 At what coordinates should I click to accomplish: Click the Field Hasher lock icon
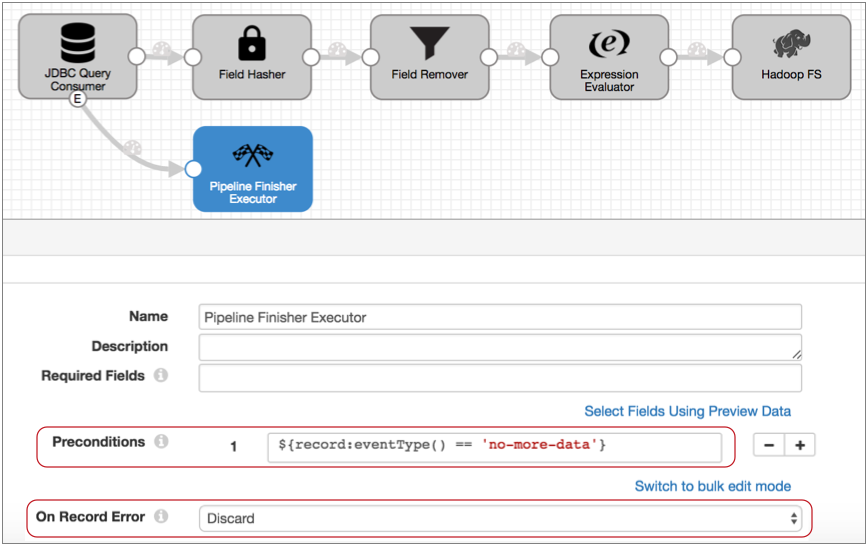(x=252, y=44)
